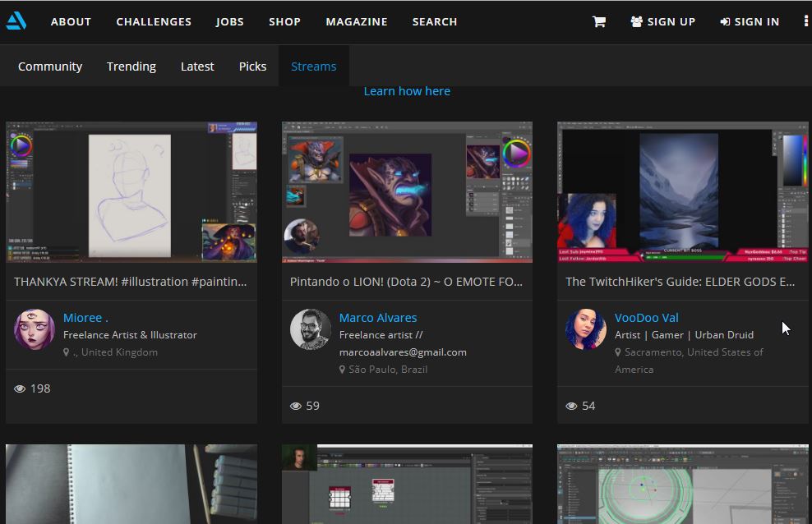Click the Sign Up button
Viewport: 812px width, 524px height.
point(663,21)
